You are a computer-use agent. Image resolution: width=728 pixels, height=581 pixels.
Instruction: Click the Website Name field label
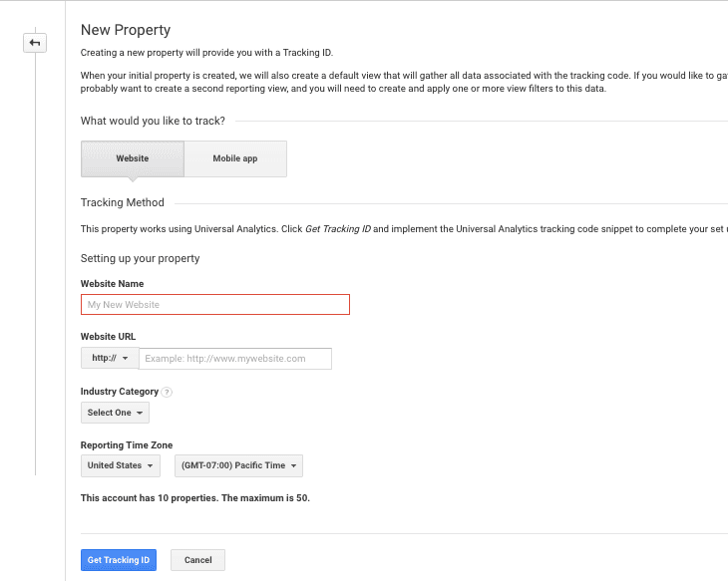pos(112,284)
